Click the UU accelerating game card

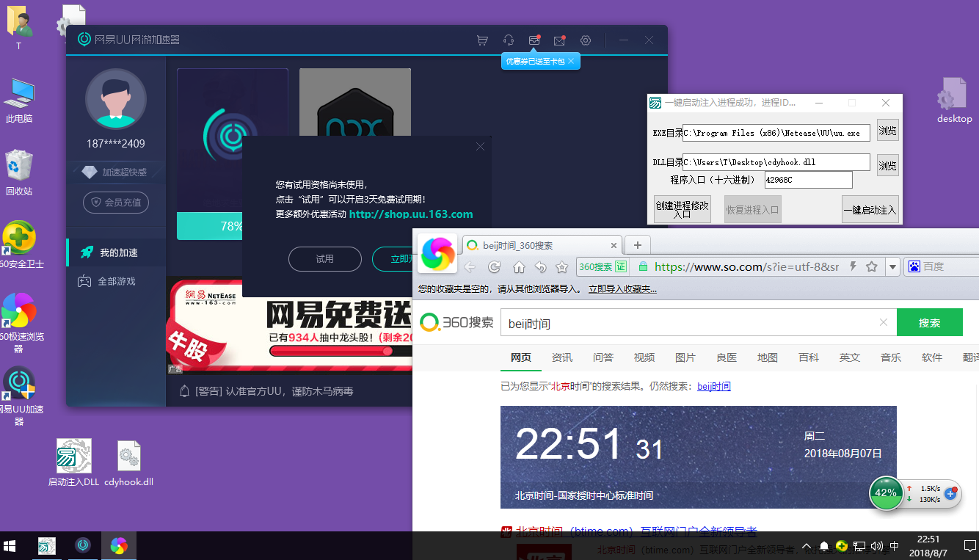(x=233, y=139)
